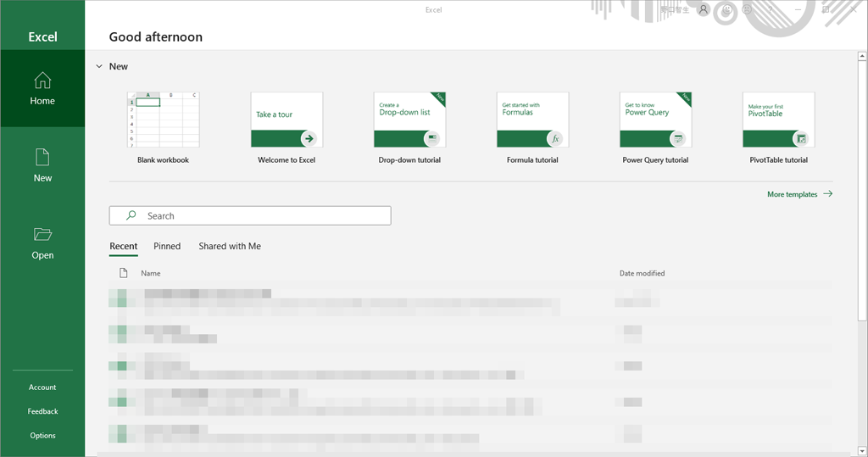
Task: Collapse the New section chevron
Action: (x=99, y=66)
